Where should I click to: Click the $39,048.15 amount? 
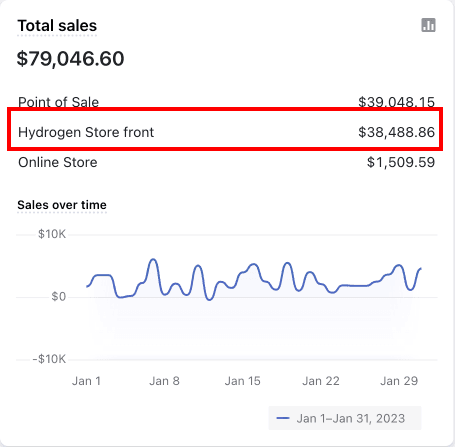click(396, 102)
